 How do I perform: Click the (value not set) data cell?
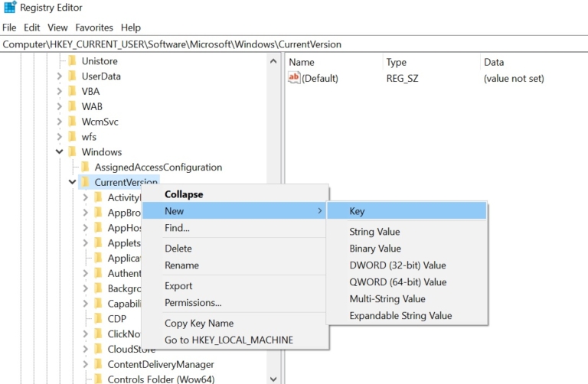tap(514, 78)
